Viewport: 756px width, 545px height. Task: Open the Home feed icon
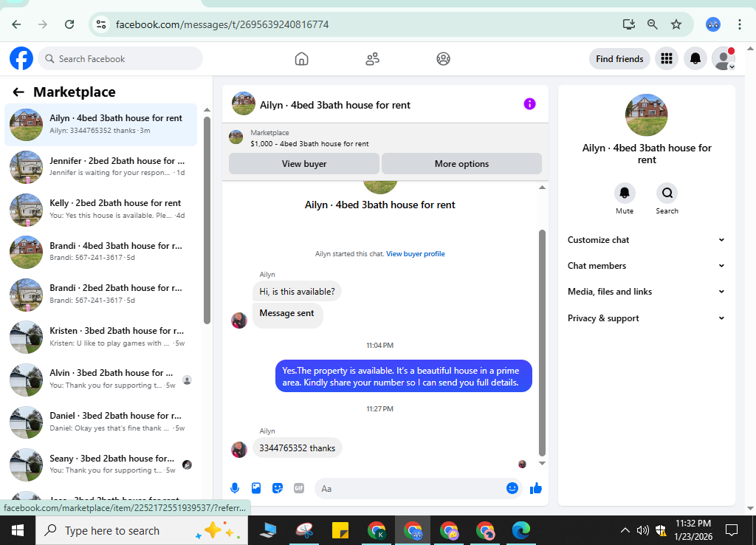coord(301,59)
